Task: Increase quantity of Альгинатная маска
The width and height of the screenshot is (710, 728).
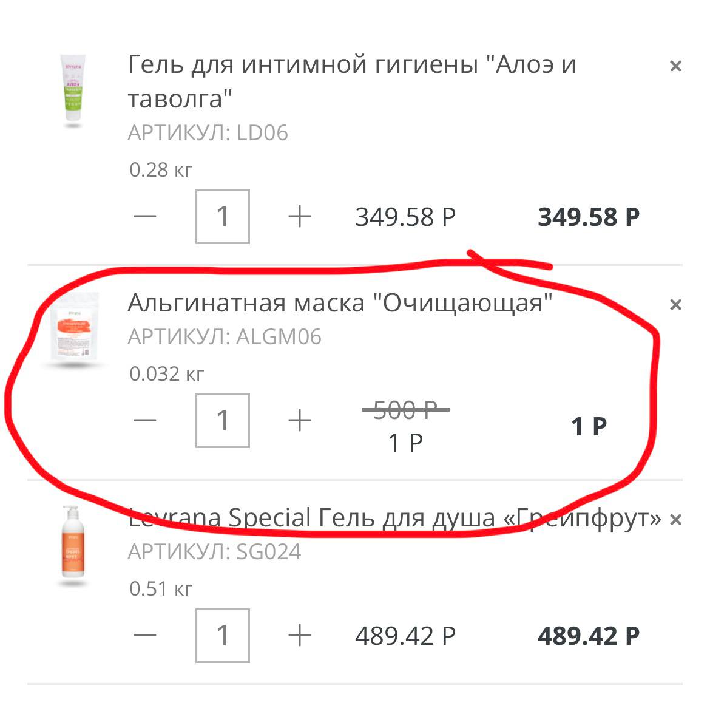Action: [x=299, y=420]
